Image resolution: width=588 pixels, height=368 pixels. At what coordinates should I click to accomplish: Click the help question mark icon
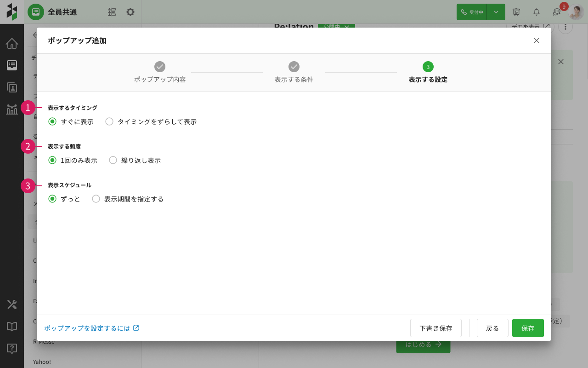tap(12, 349)
